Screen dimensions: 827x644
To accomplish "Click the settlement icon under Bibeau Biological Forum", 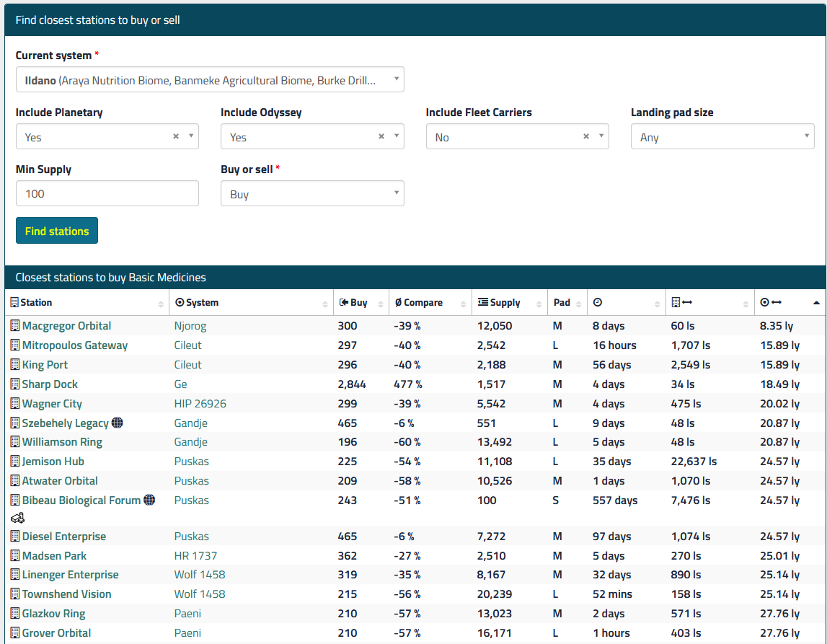I will (17, 518).
